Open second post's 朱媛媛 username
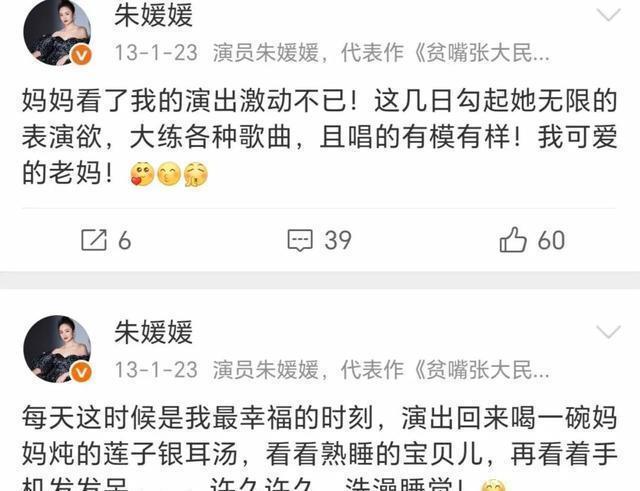640x491 pixels. 153,332
